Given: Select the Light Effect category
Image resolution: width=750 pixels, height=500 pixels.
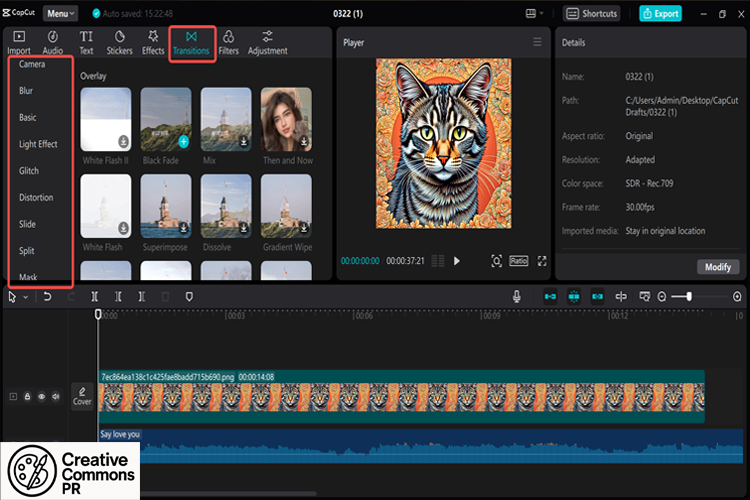Looking at the screenshot, I should 38,144.
